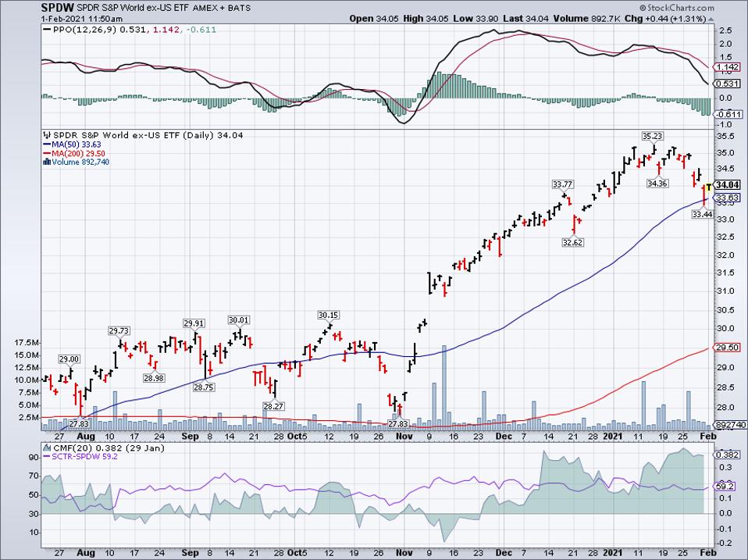Click the 33.44 low price annotation
748x560 pixels.
[x=702, y=215]
